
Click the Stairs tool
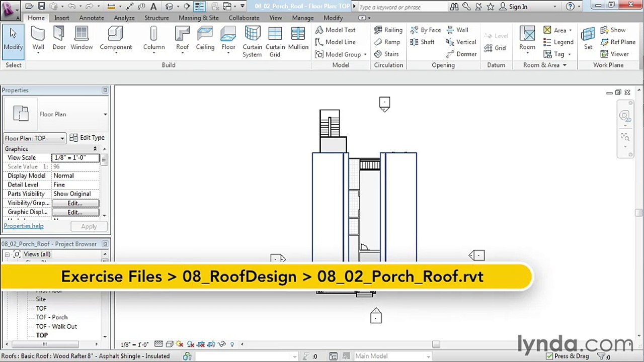click(386, 54)
